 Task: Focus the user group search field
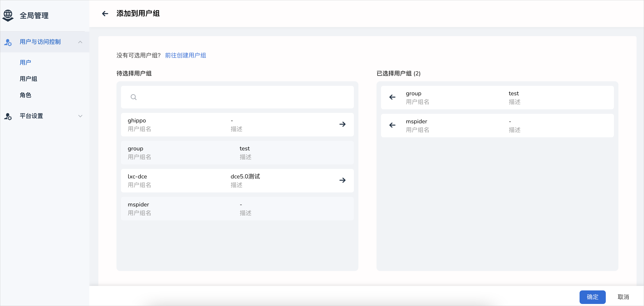[x=237, y=97]
